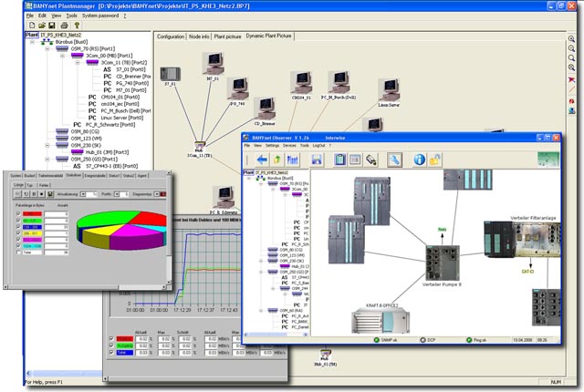The image size is (584, 392).
Task: Open the Tools menu in Plantmanager
Action: point(71,15)
